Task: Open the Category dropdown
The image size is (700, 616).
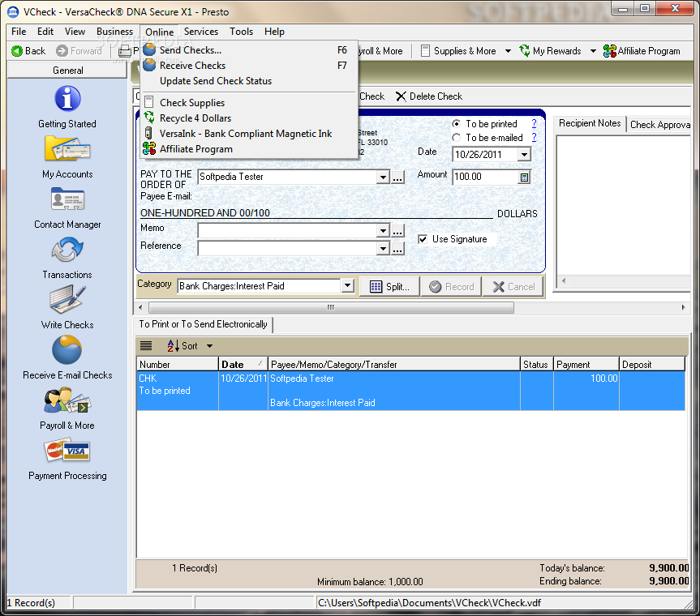Action: 348,285
